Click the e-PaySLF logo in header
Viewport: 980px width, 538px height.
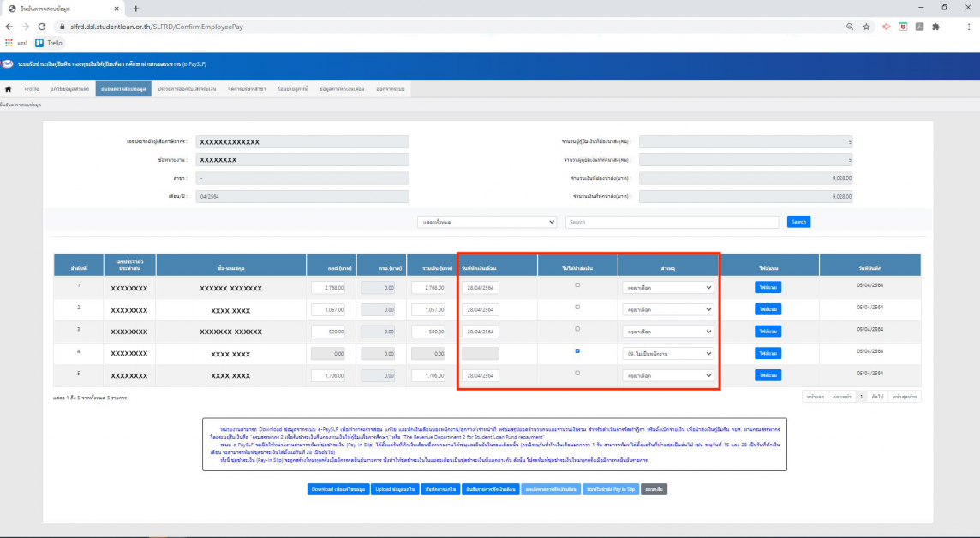pos(8,63)
